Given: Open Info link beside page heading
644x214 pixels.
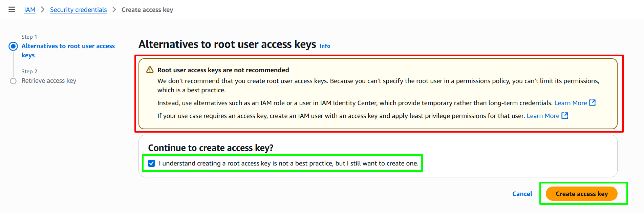Looking at the screenshot, I should [x=325, y=46].
